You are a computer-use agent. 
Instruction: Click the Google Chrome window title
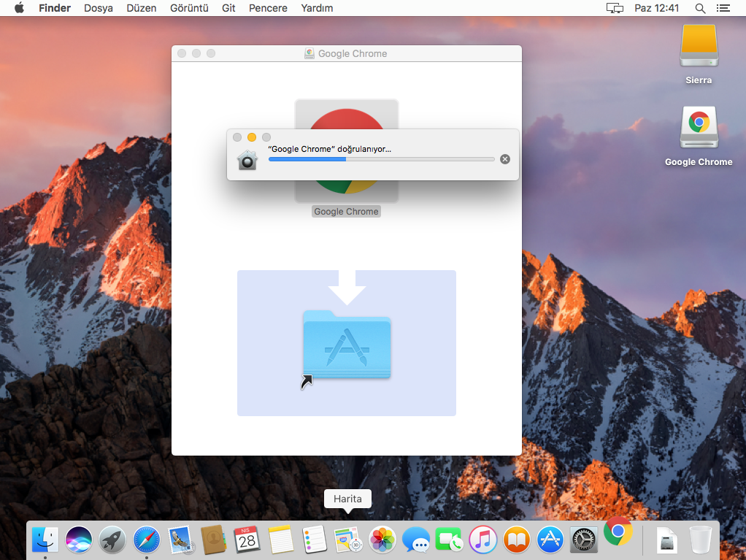pyautogui.click(x=353, y=53)
